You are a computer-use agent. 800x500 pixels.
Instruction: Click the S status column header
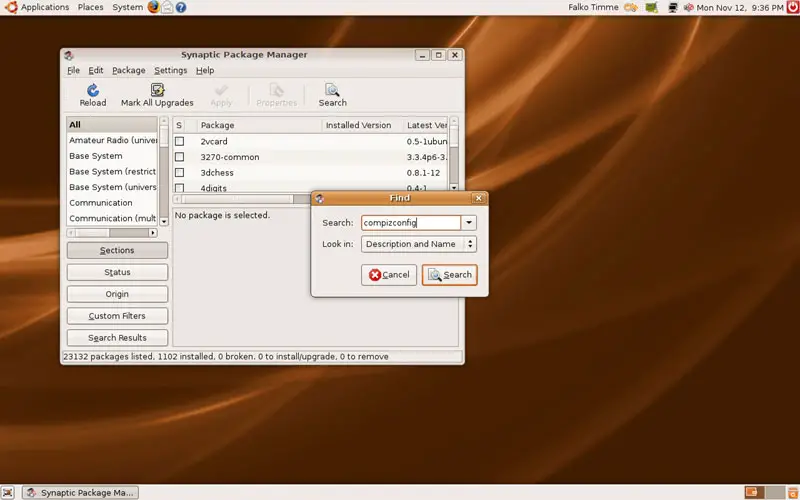[x=179, y=125]
